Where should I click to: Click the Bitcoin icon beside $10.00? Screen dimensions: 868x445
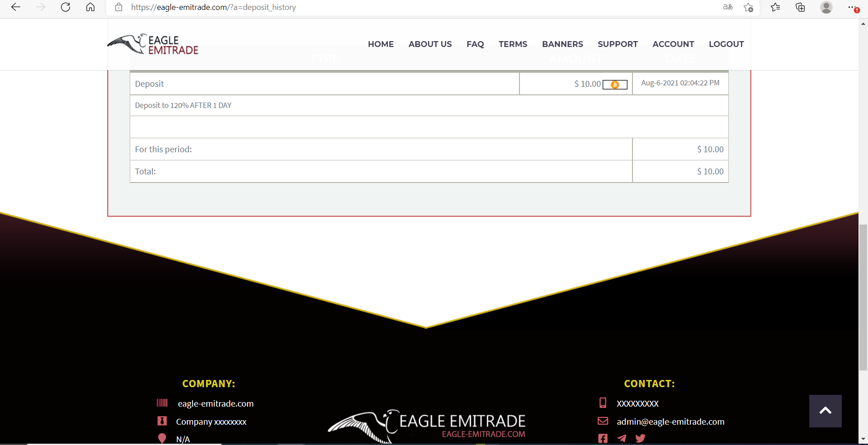click(615, 84)
